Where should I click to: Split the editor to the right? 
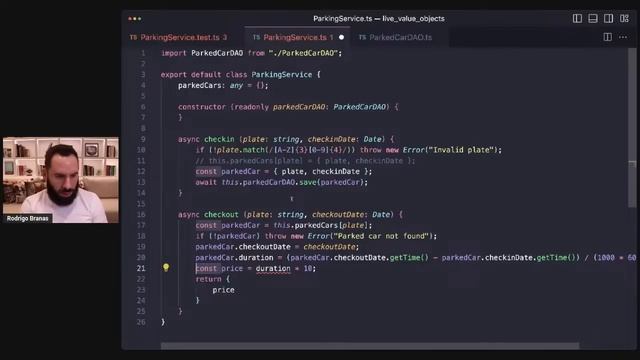click(x=607, y=37)
